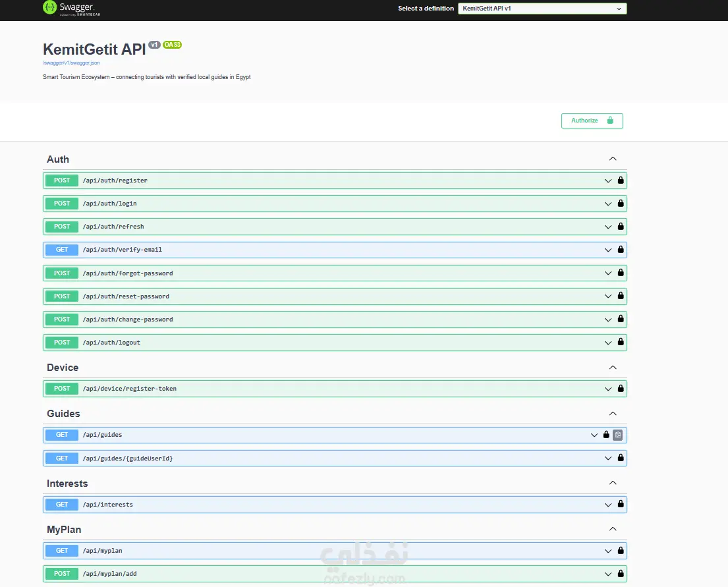Copy /api/guides path with clipboard icon
This screenshot has height=587, width=728.
click(x=617, y=435)
